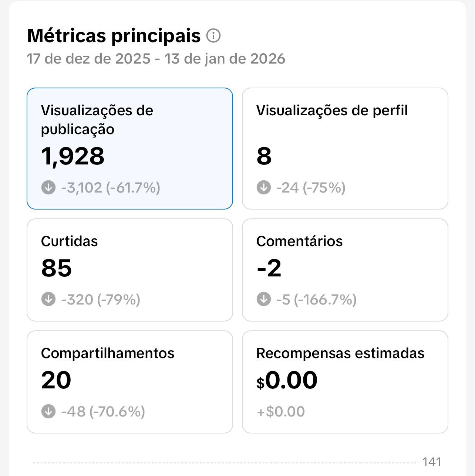Click the down-arrow icon next to -24 (-75%)
This screenshot has width=475, height=476.
tap(264, 187)
